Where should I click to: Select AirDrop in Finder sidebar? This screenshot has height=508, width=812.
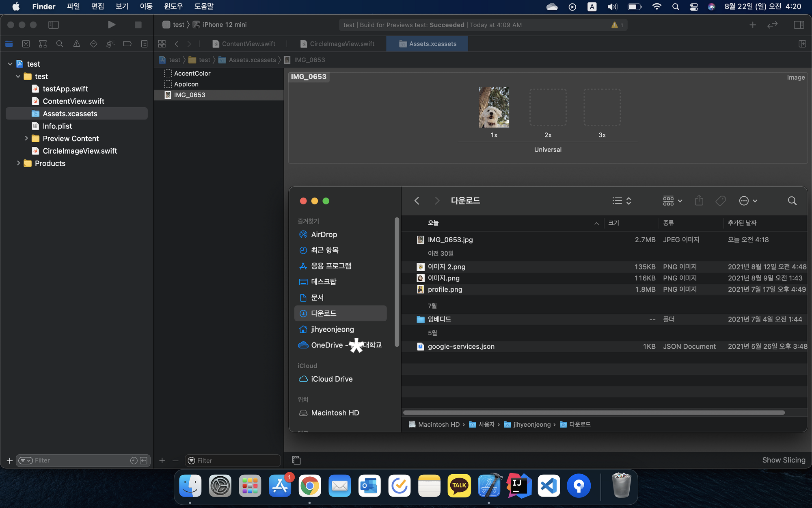(x=324, y=234)
